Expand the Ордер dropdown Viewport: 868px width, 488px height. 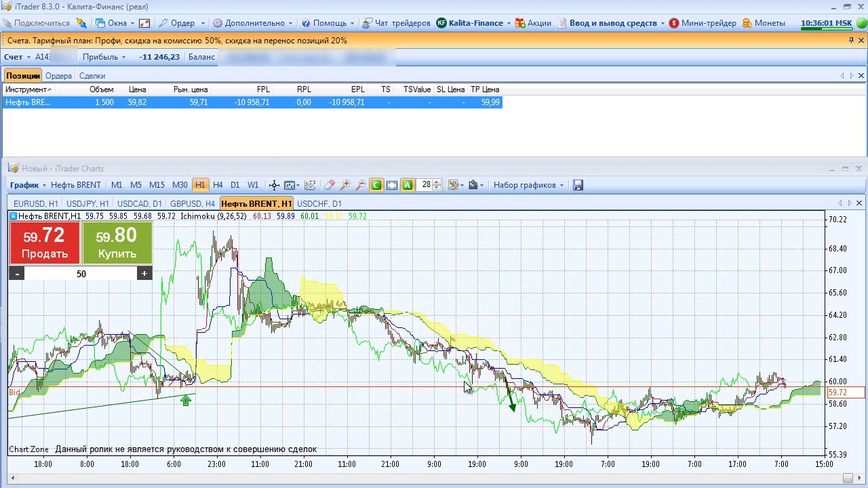tap(182, 23)
